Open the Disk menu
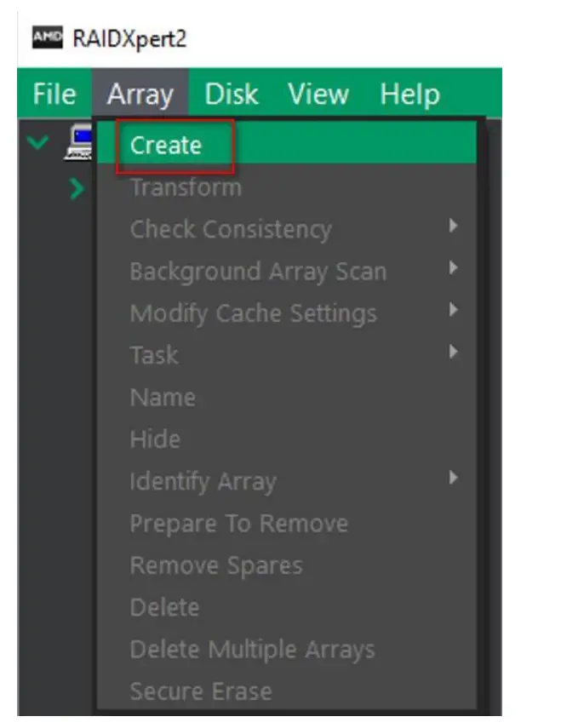This screenshot has width=561, height=728. [x=230, y=94]
